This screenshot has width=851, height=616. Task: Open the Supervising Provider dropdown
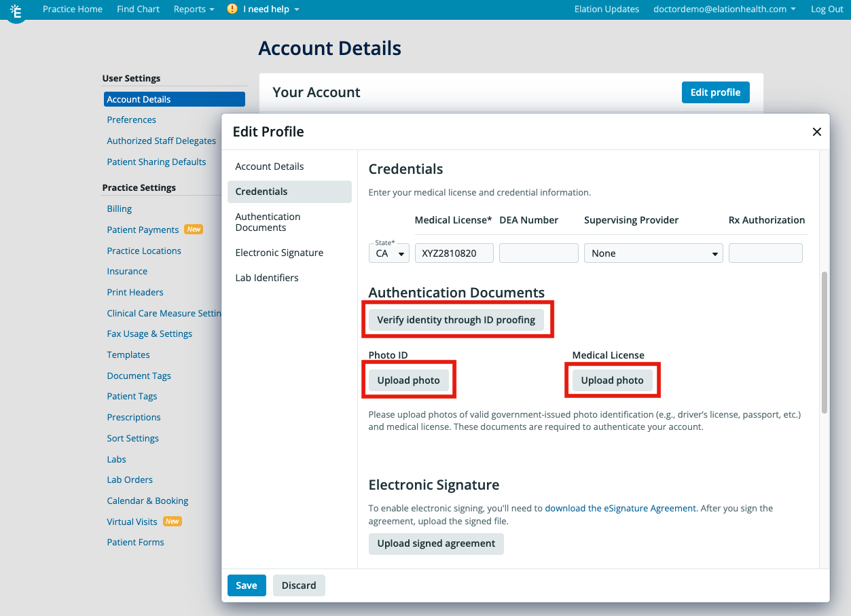[652, 253]
